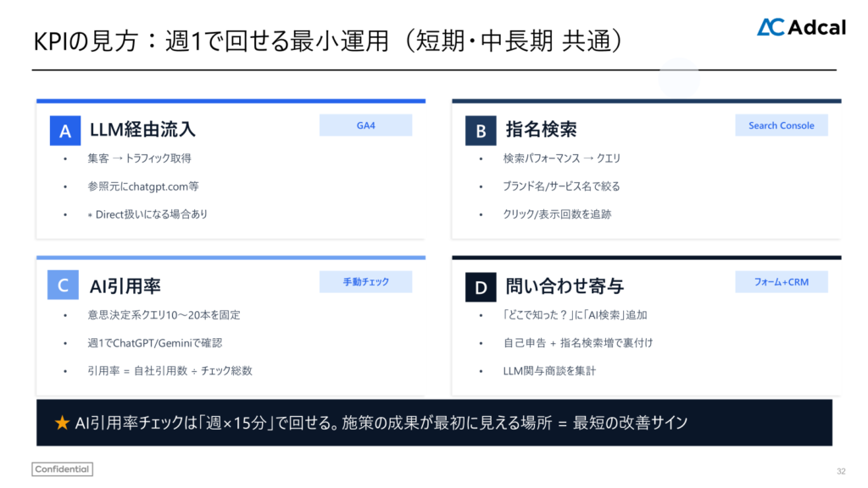Viewport: 868px width, 488px height.
Task: Click the 問い合わせ寄与 section heading
Action: coord(564,286)
